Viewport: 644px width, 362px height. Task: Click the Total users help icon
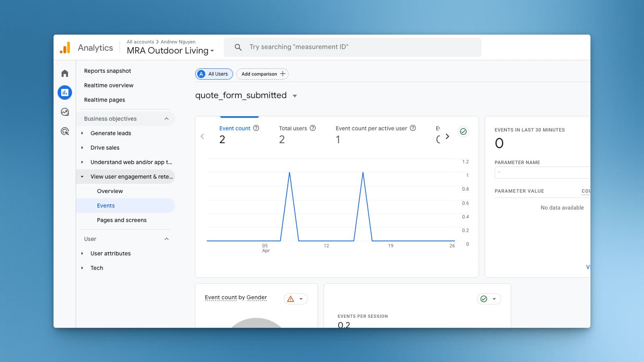coord(313,128)
